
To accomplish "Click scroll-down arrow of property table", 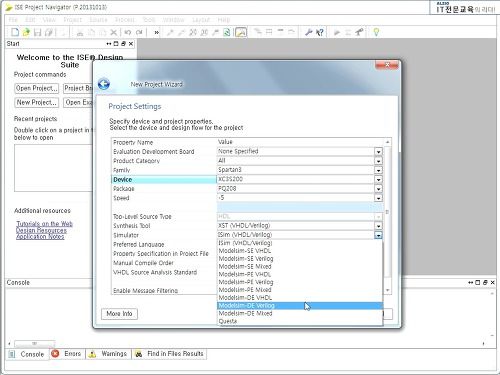I will [x=387, y=290].
